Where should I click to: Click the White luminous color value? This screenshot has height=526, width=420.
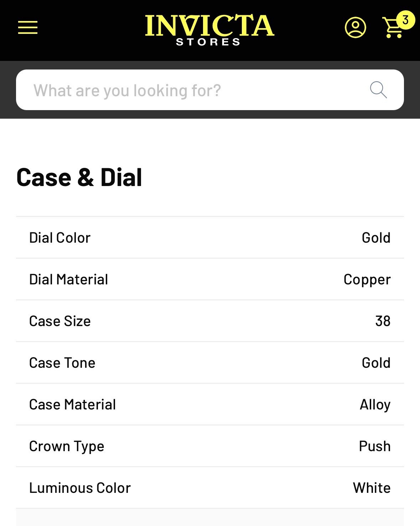point(372,488)
